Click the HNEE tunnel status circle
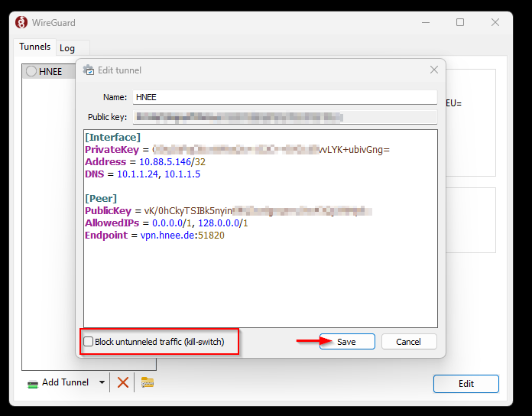 click(x=31, y=72)
